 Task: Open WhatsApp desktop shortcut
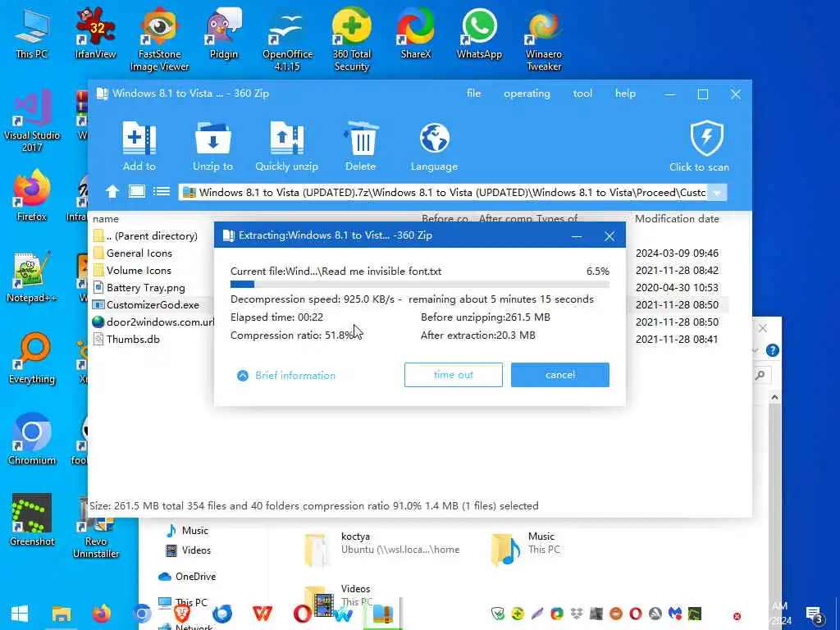pyautogui.click(x=479, y=34)
